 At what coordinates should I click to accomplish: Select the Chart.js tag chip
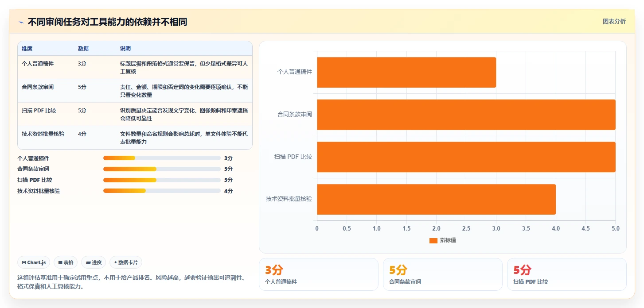[x=34, y=262]
